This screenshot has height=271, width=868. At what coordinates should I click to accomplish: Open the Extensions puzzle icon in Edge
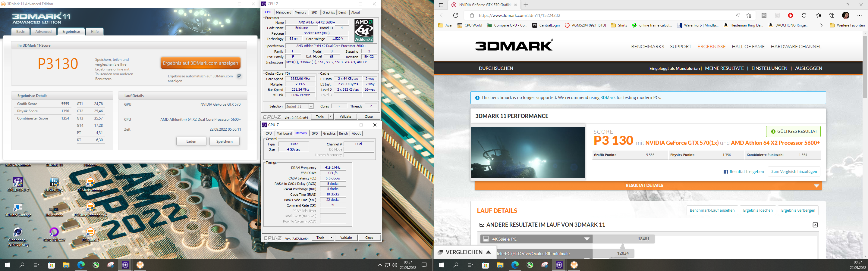click(x=804, y=15)
